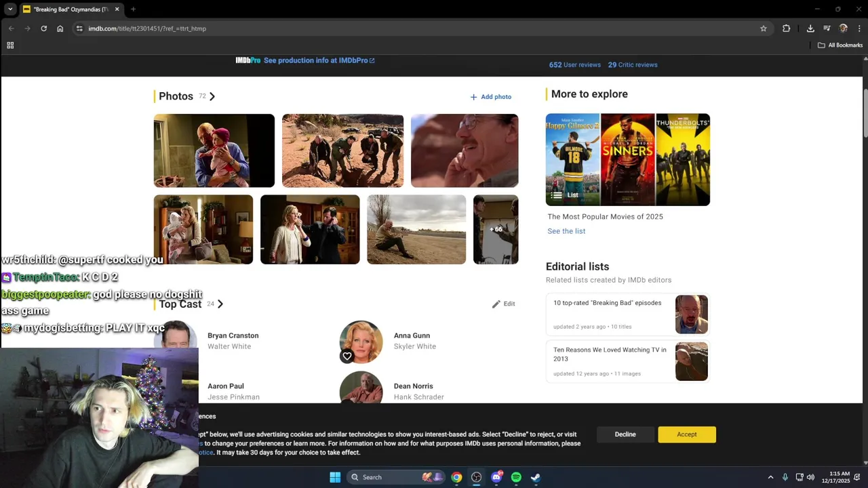Viewport: 868px width, 488px height.
Task: Open Spotify from the taskbar
Action: pyautogui.click(x=516, y=477)
